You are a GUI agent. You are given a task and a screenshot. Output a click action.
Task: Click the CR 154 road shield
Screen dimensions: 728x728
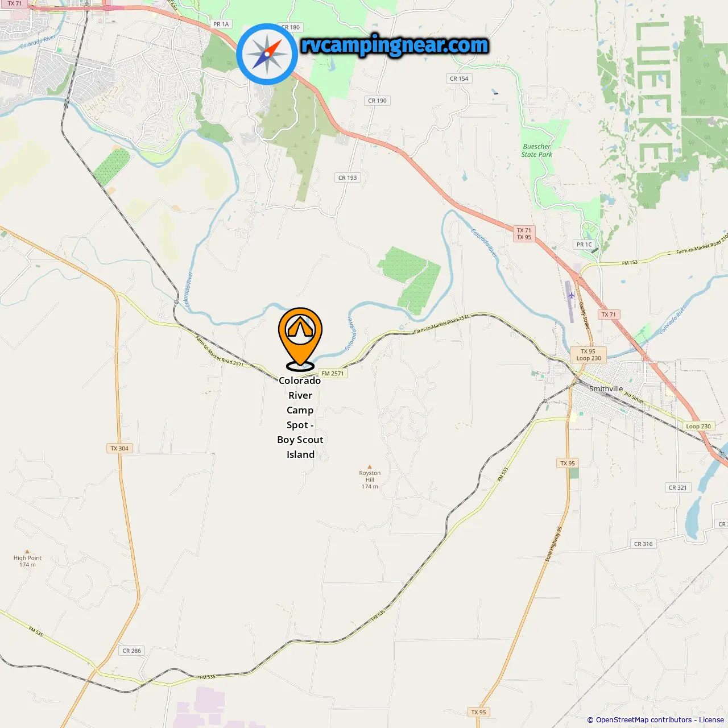pos(459,78)
